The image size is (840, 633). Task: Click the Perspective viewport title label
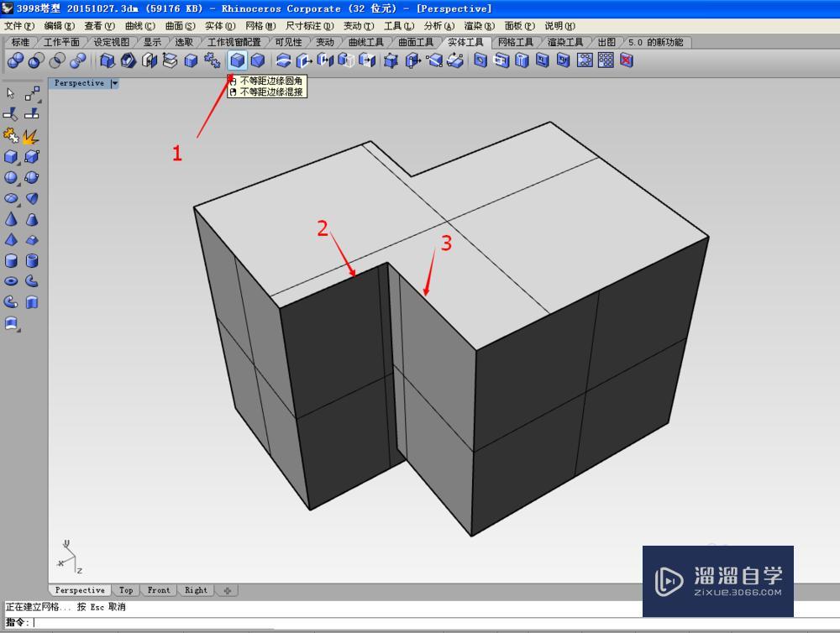(x=79, y=83)
